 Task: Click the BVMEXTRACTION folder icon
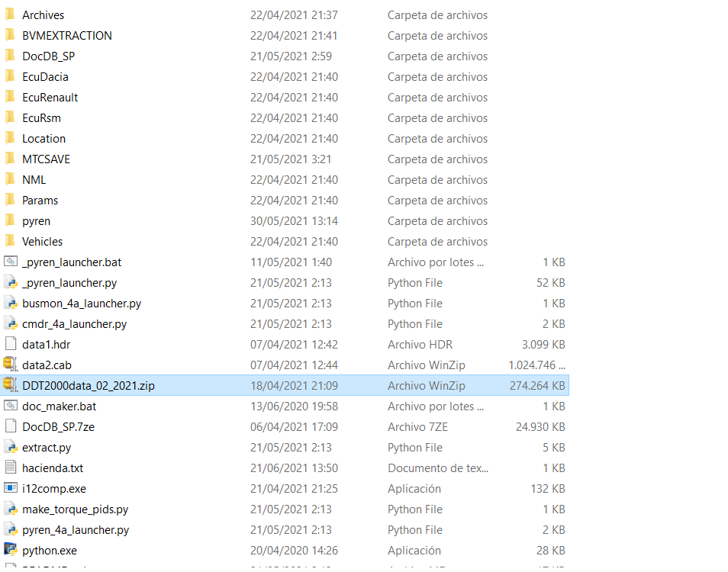10,35
